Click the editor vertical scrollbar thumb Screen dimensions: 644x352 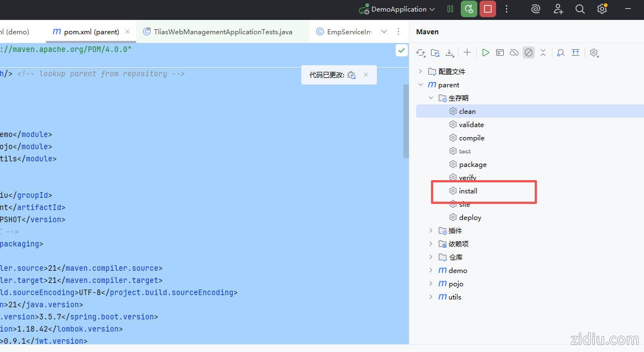tap(406, 122)
